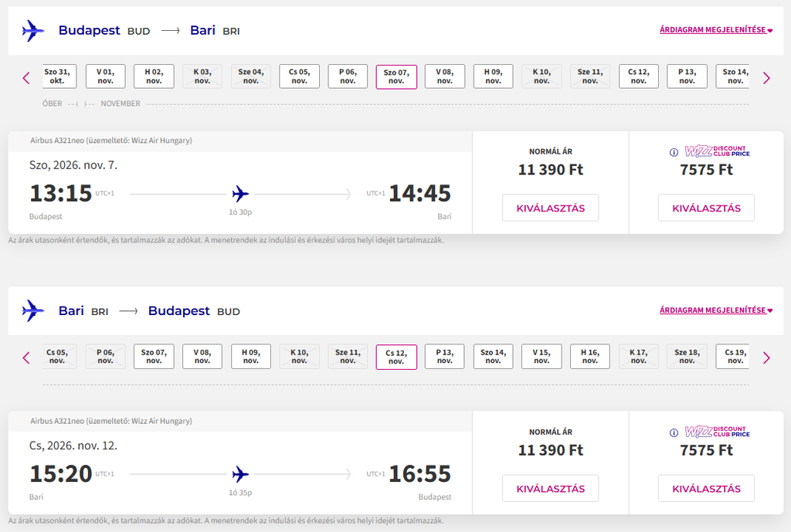Show earlier return dates with left arrow
Image resolution: width=791 pixels, height=532 pixels.
(x=26, y=358)
